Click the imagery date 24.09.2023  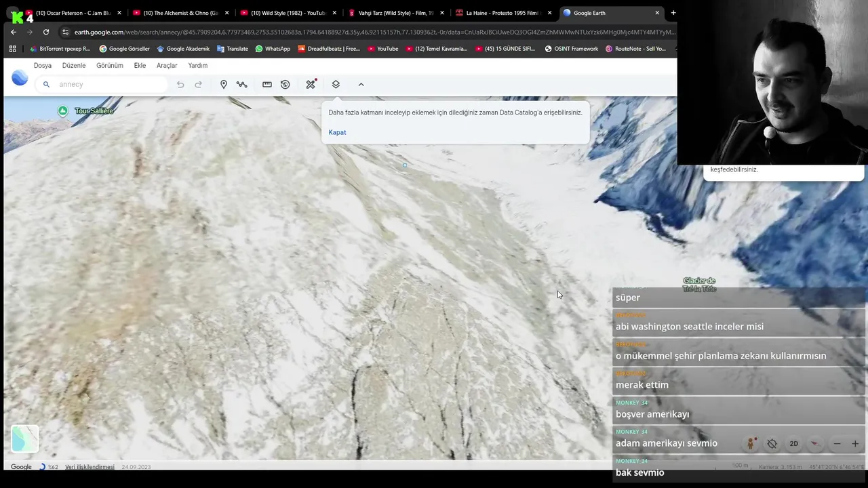[x=136, y=467]
